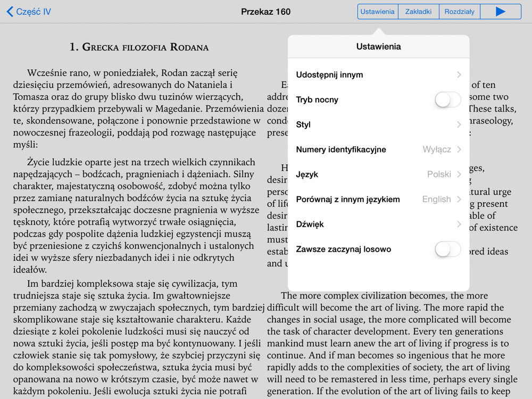Screen dimensions: 532x399
Task: Expand the Język chevron
Action: pyautogui.click(x=459, y=174)
